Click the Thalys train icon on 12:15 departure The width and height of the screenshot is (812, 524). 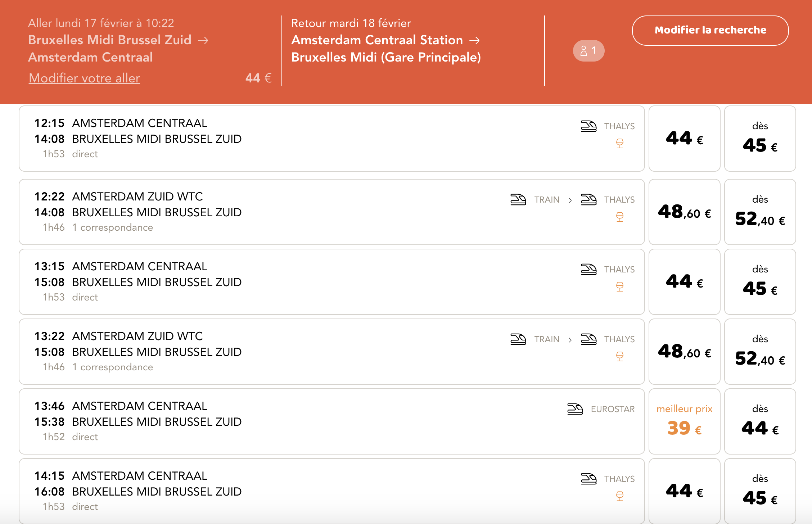tap(588, 126)
